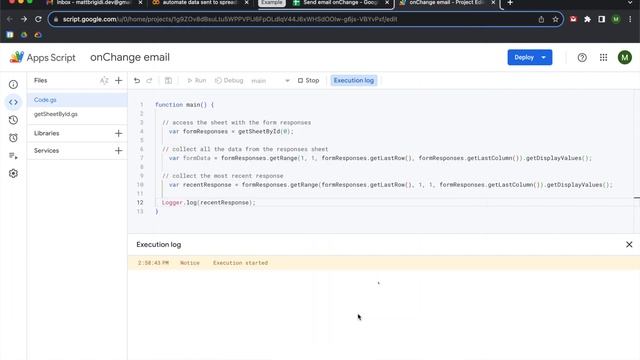Viewport: 640px width, 360px height.
Task: Click the Debug button
Action: tap(229, 80)
